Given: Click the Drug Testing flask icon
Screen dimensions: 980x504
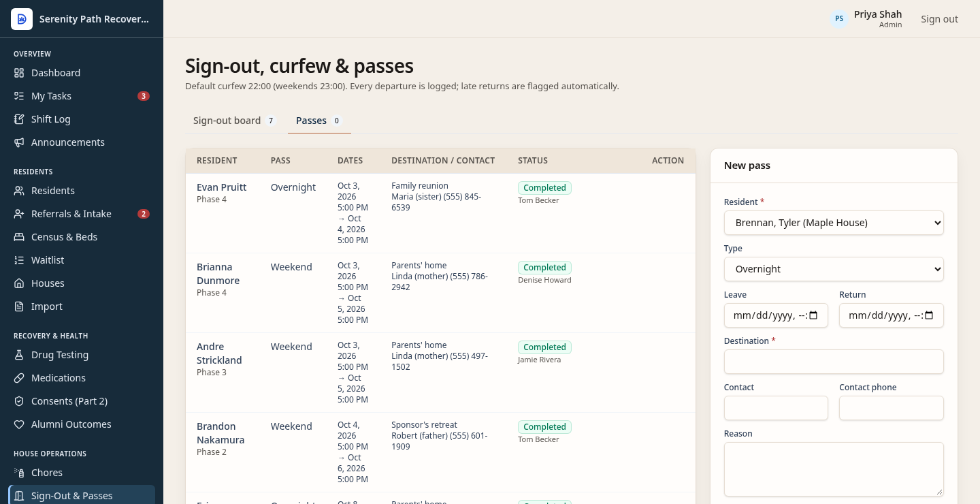Looking at the screenshot, I should (x=19, y=355).
